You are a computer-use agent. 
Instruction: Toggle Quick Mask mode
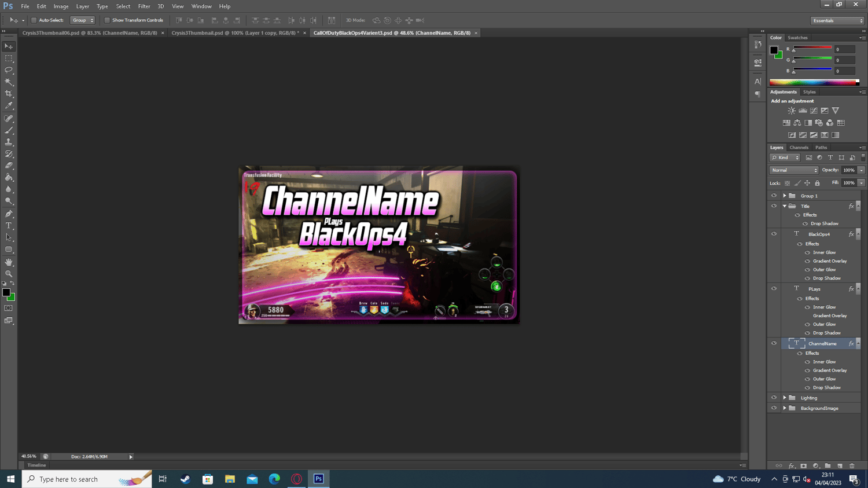point(9,309)
